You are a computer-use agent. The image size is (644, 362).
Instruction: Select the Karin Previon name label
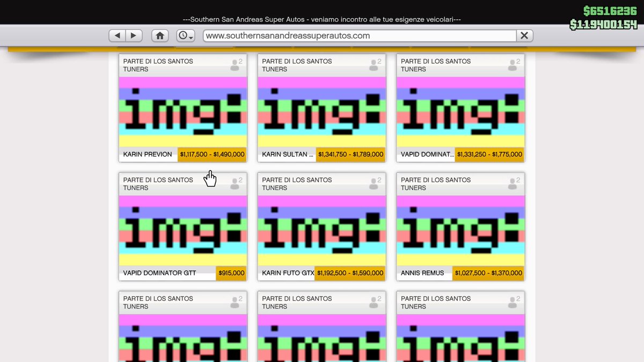[x=148, y=154]
